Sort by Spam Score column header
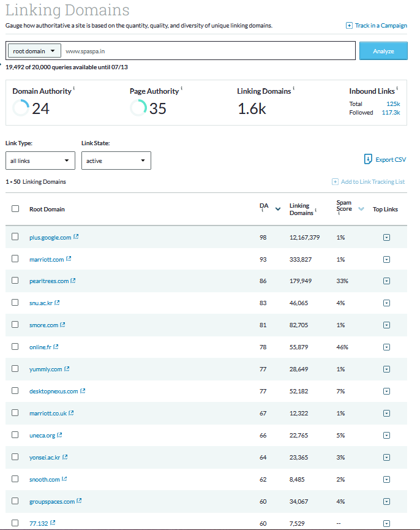Image resolution: width=420 pixels, height=530 pixels. tap(344, 206)
